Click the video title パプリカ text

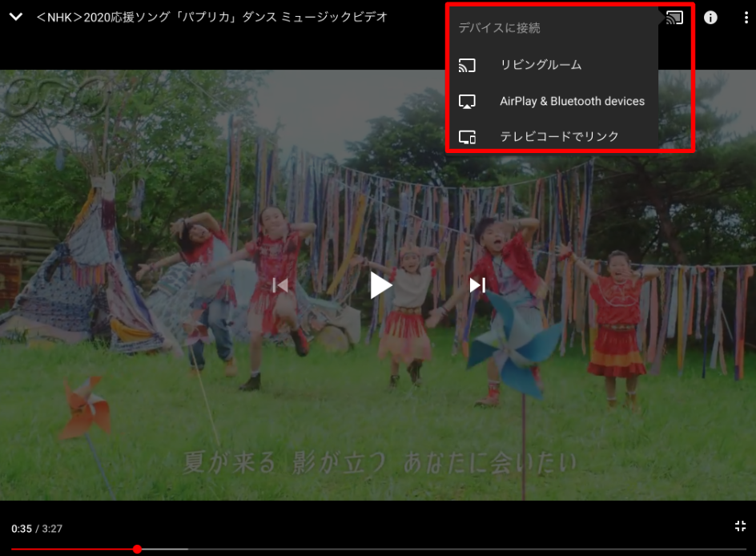pos(211,18)
